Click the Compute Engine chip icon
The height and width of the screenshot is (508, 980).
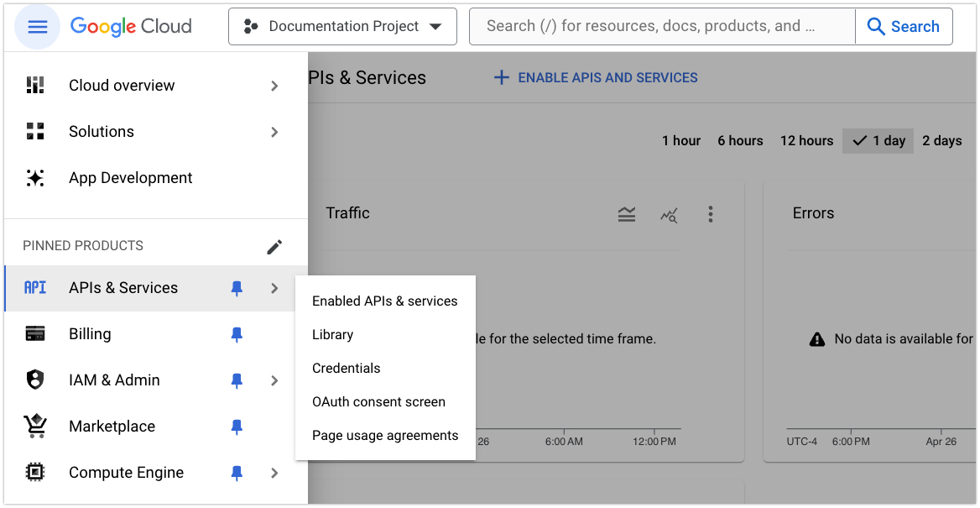(x=35, y=473)
